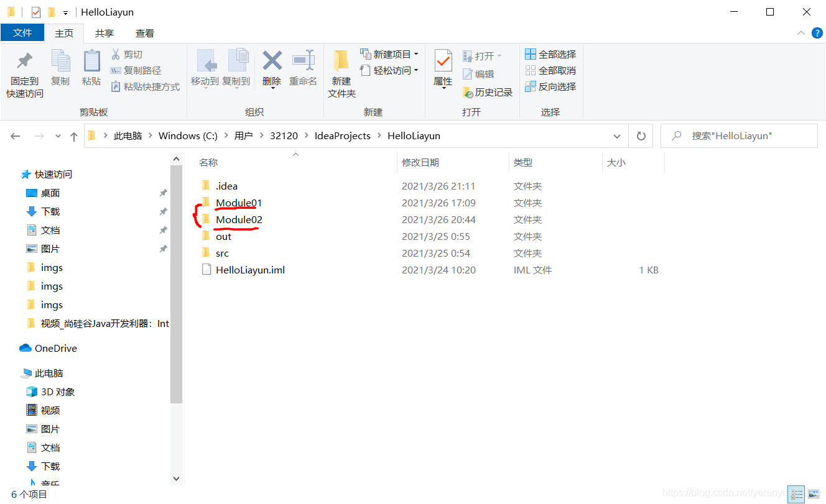Open the New item (新建项目) dropdown
This screenshot has height=504, width=826.
click(389, 55)
